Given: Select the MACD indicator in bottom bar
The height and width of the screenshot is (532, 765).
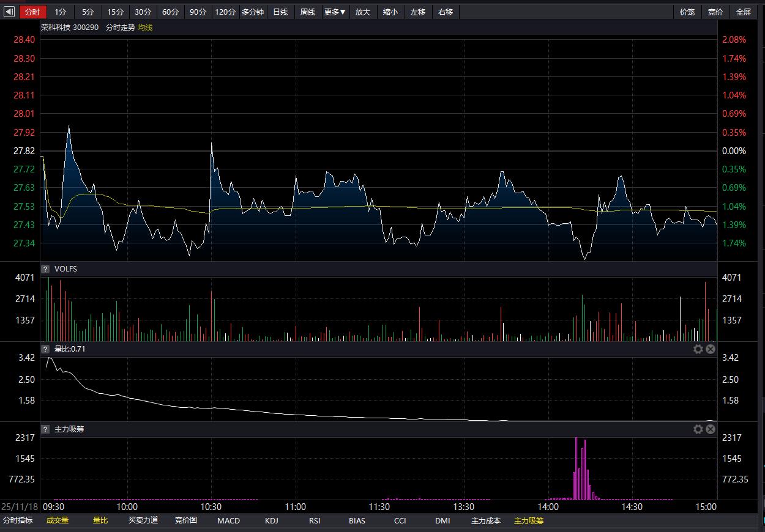Looking at the screenshot, I should [228, 520].
